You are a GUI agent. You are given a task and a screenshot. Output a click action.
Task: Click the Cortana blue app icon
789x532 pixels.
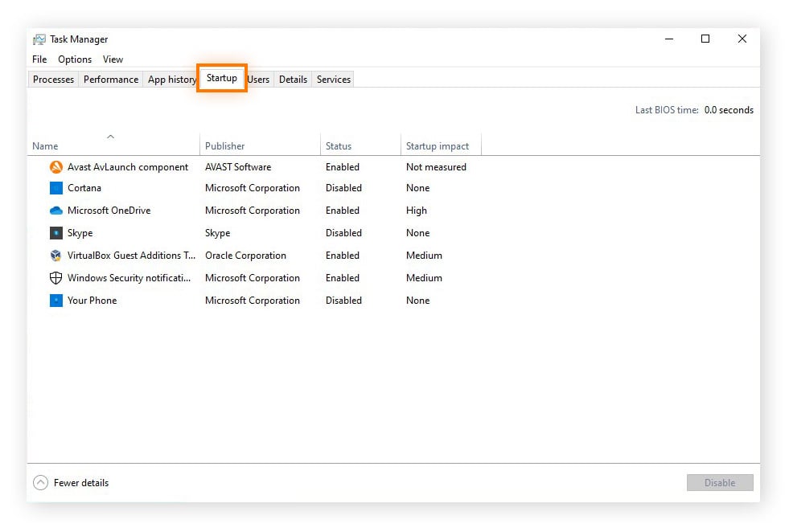click(x=55, y=188)
